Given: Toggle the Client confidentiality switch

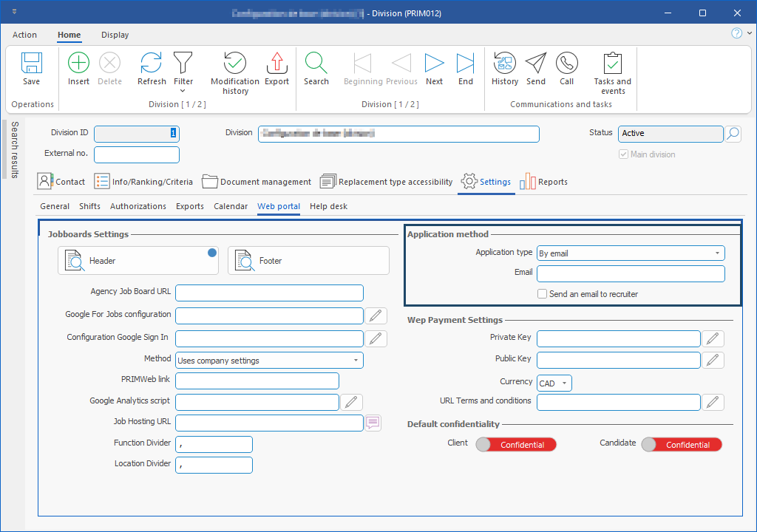Looking at the screenshot, I should coord(516,445).
